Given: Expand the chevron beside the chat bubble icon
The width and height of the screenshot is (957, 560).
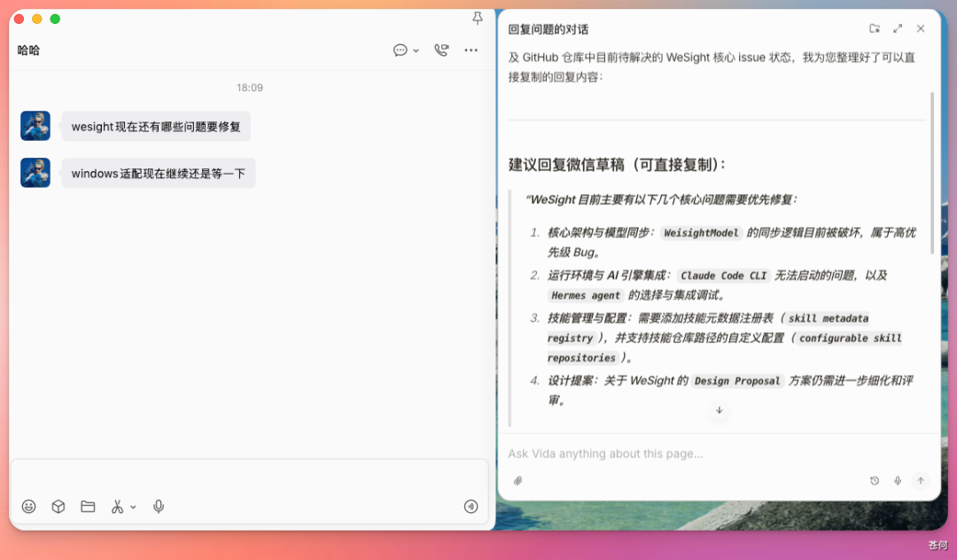Looking at the screenshot, I should coord(416,51).
